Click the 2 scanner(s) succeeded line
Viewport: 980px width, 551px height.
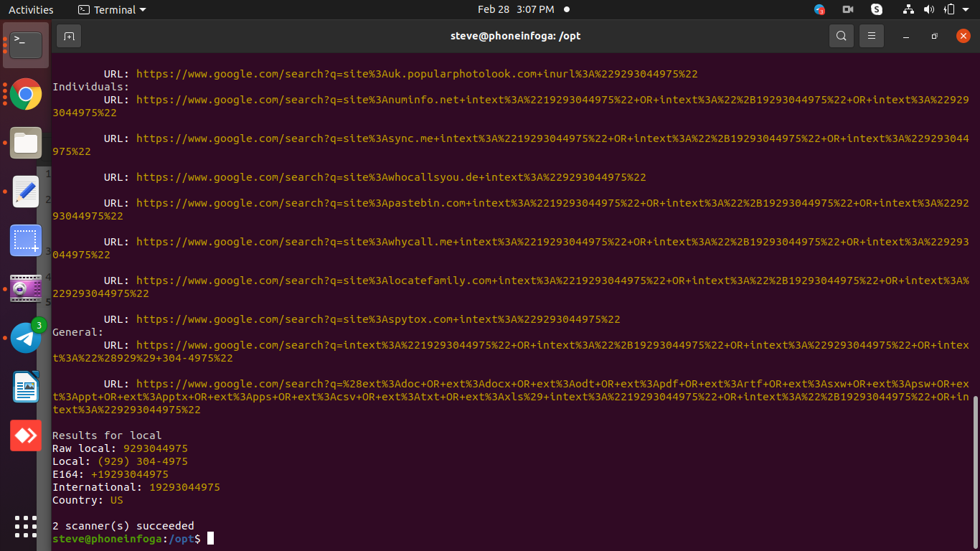(123, 526)
